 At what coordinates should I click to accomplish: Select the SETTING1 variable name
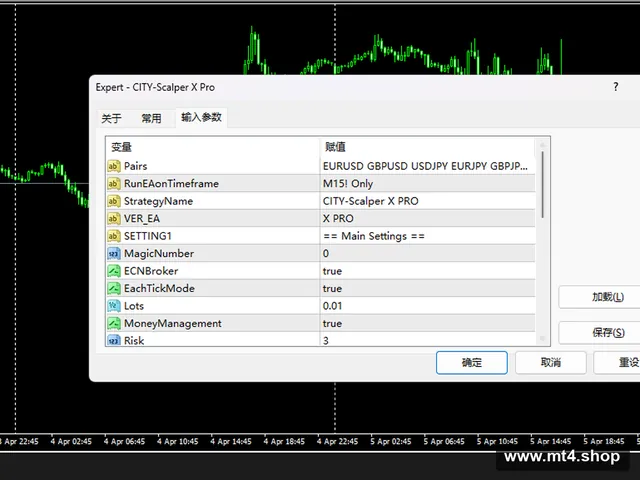click(148, 236)
